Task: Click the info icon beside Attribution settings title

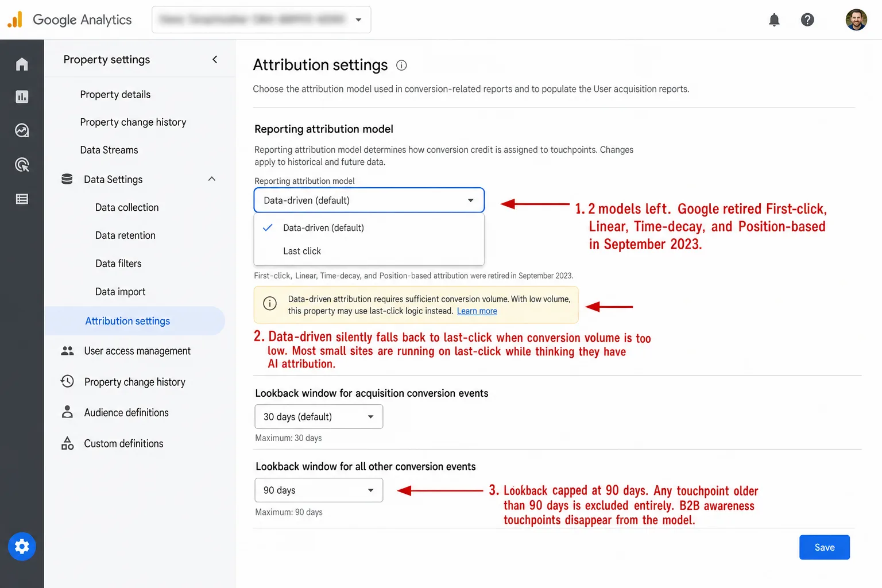Action: tap(402, 65)
